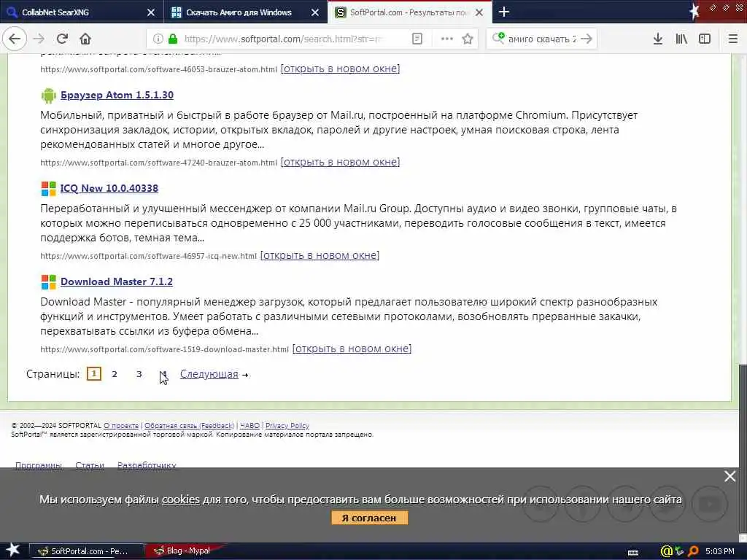Open the library bookmarks icon
The height and width of the screenshot is (560, 747).
pos(681,39)
